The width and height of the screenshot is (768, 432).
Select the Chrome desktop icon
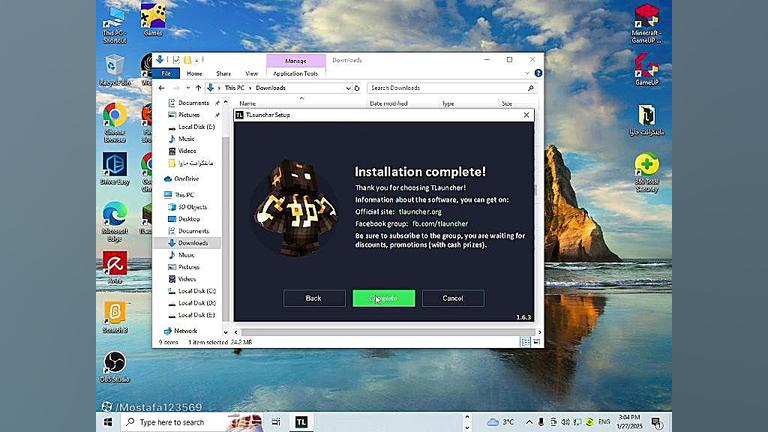point(115,122)
